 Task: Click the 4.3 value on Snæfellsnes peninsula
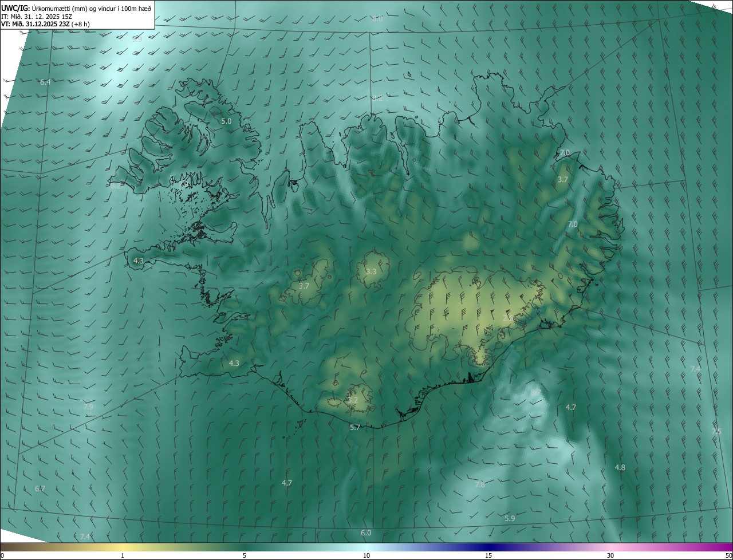point(138,261)
